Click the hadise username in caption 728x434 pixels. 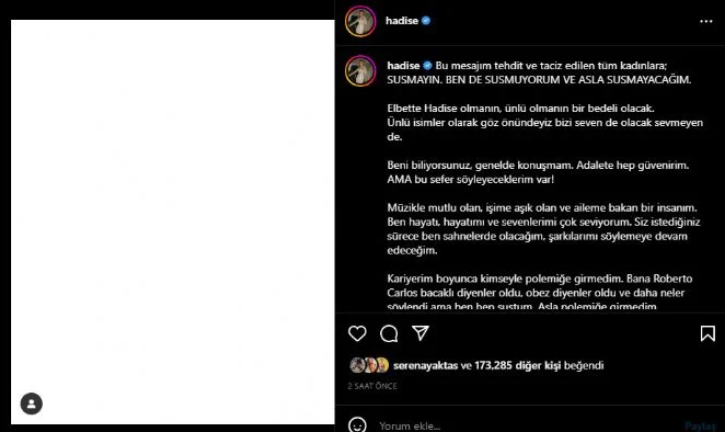click(x=403, y=66)
